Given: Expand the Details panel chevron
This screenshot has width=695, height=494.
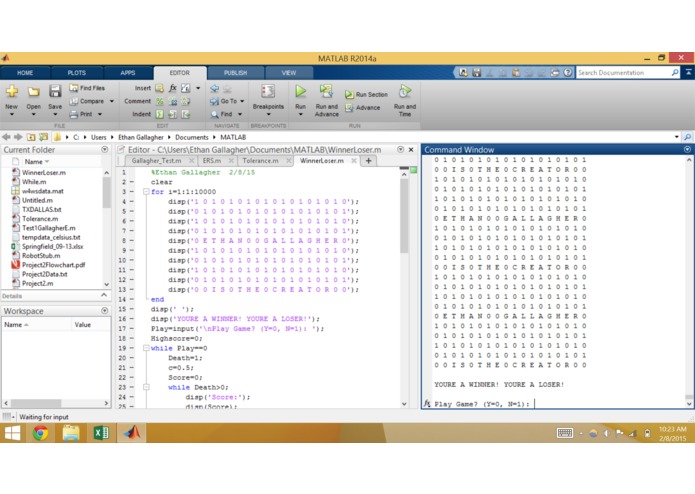Looking at the screenshot, I should [104, 295].
